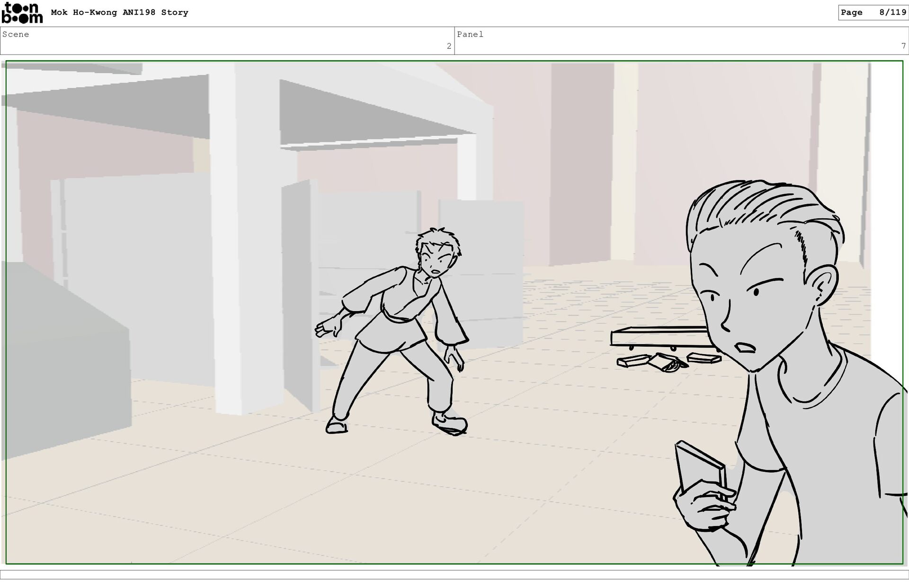Viewport: 909px width, 588px height.
Task: Select scene number 2
Action: pyautogui.click(x=449, y=46)
